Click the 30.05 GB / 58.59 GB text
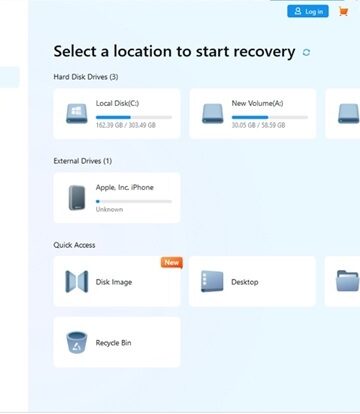Viewport: 360px width, 414px height. pos(258,125)
